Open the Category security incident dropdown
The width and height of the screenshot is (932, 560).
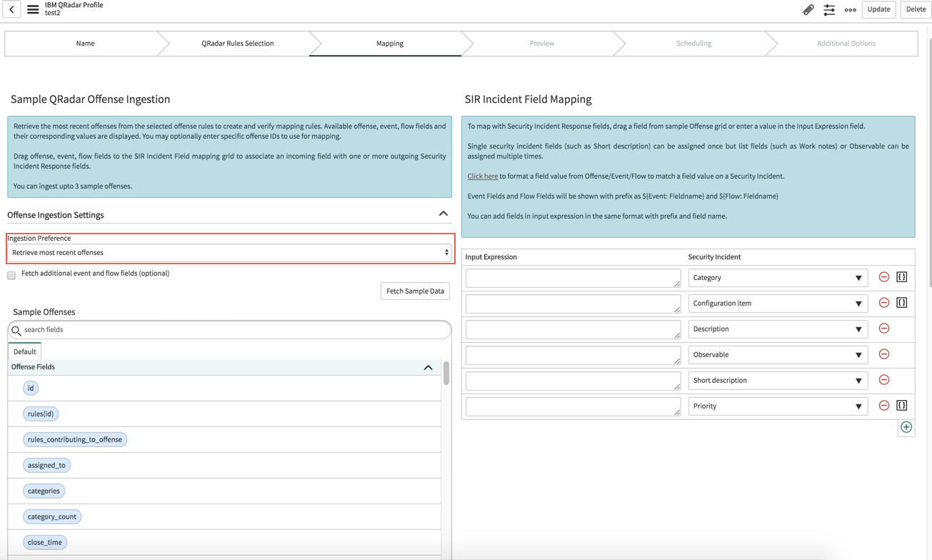point(778,278)
